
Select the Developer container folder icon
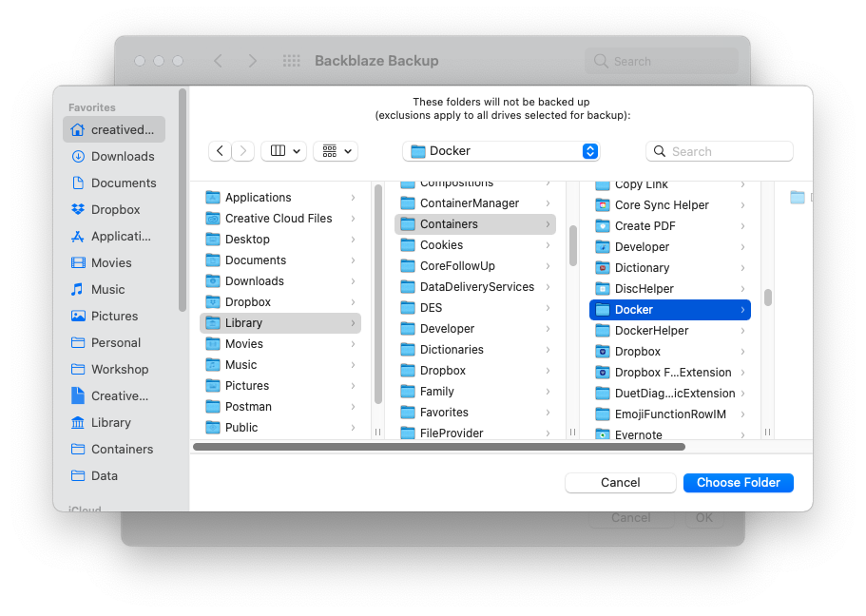(603, 247)
